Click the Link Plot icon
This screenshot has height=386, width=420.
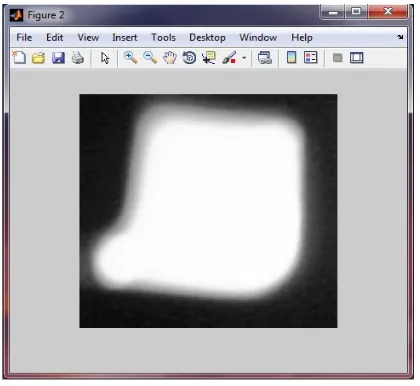tap(265, 58)
